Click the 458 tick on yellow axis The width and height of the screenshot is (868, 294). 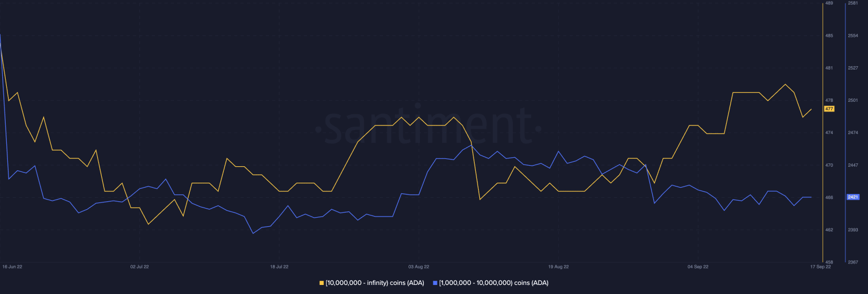830,262
